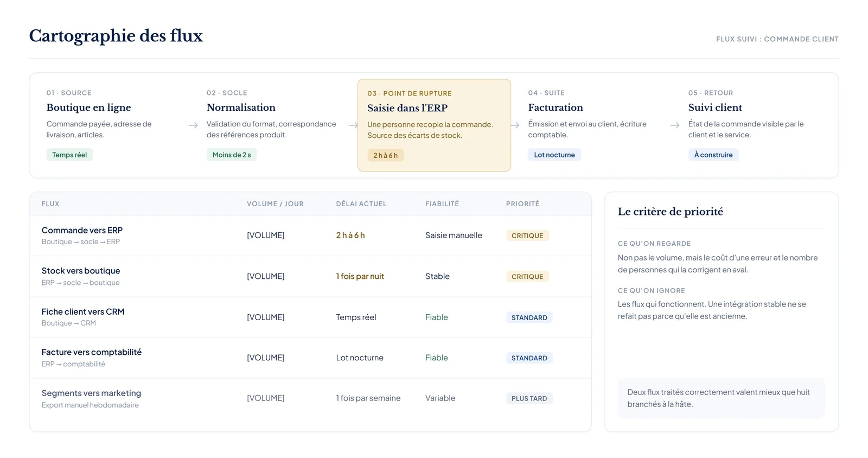Open the "Facture vers comptabilité" flow row

pyautogui.click(x=310, y=358)
